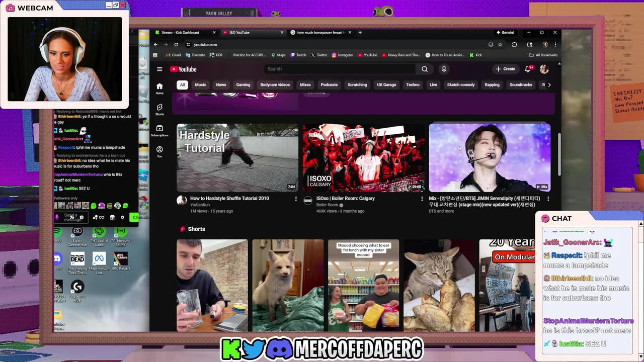Open the YouTube hamburger guide menu
Viewport: 644px width, 362px height.
coord(159,69)
